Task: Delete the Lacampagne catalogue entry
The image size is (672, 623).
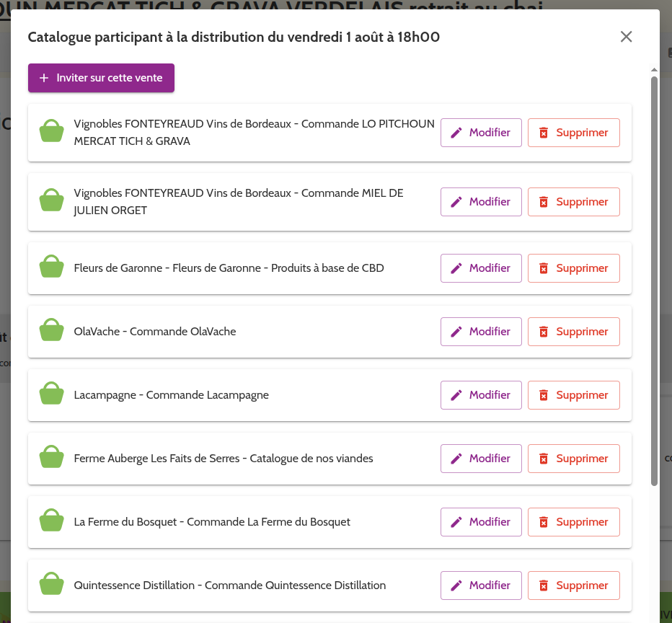Action: [573, 395]
